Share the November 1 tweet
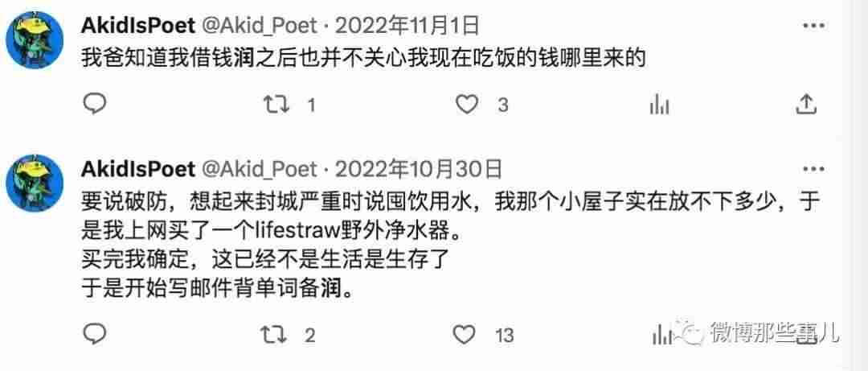This screenshot has width=868, height=371. coord(806,105)
